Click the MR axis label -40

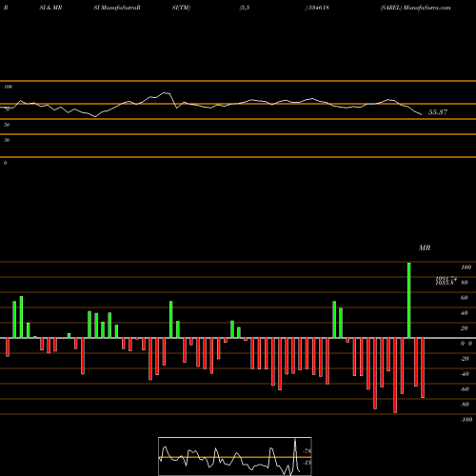click(465, 374)
